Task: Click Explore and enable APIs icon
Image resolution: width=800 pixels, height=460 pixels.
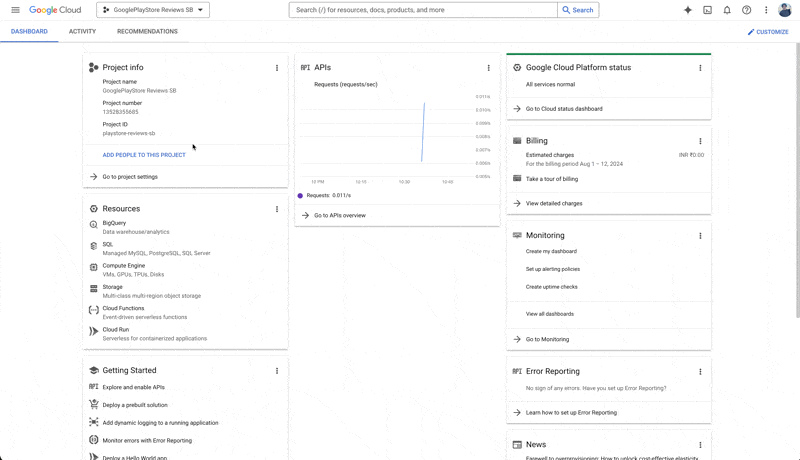Action: pyautogui.click(x=93, y=387)
